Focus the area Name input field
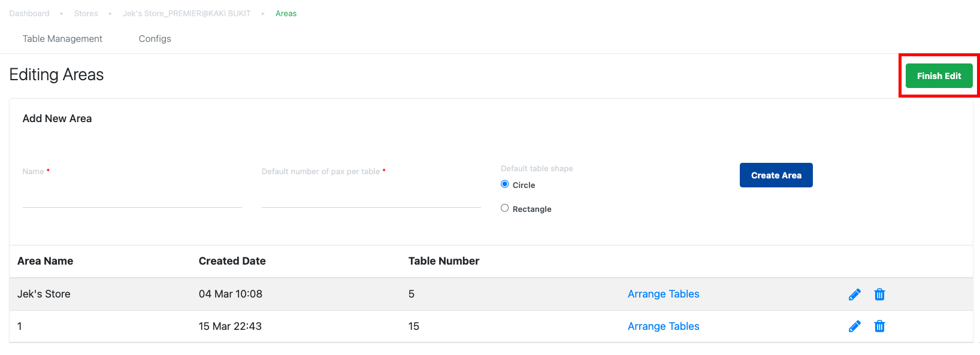Viewport: 980px width, 355px height. [132, 196]
